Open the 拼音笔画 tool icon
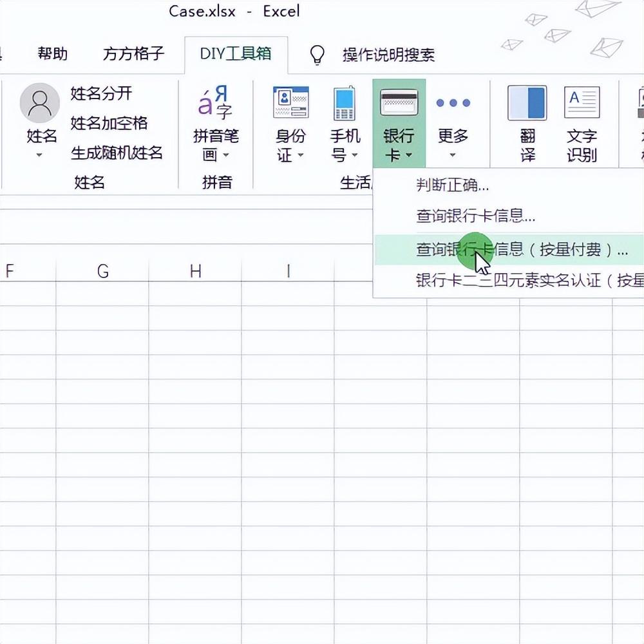 click(x=215, y=101)
